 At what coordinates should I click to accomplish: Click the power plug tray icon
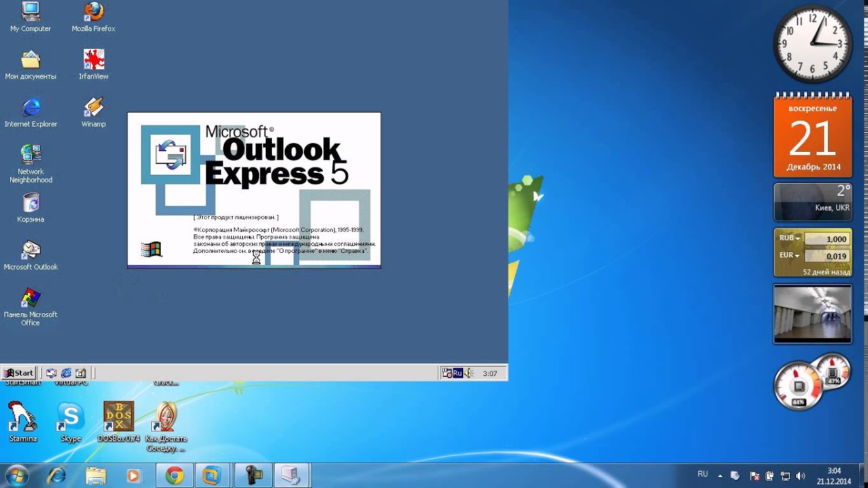770,476
